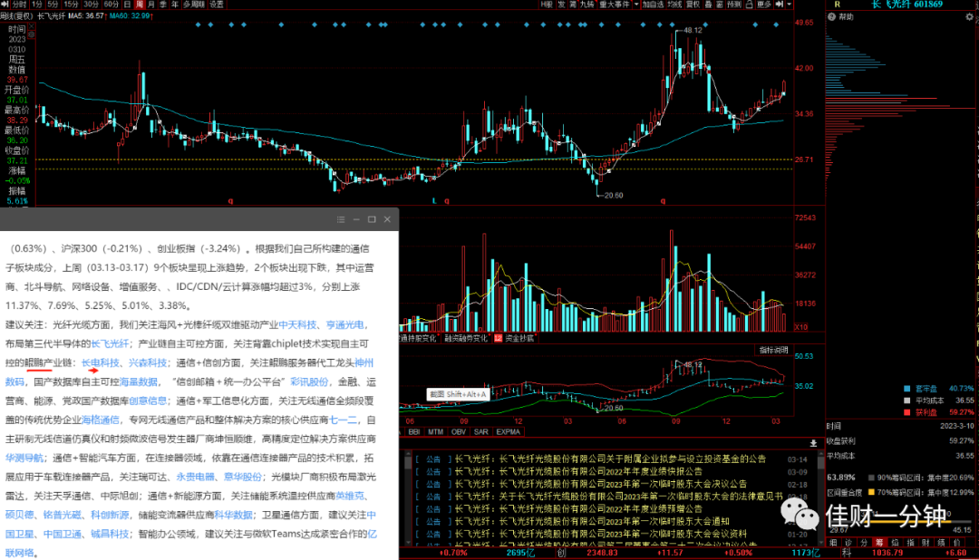Click the 截图 Shift+Alt+A screenshot tooltip
This screenshot has height=560, width=979.
457,394
